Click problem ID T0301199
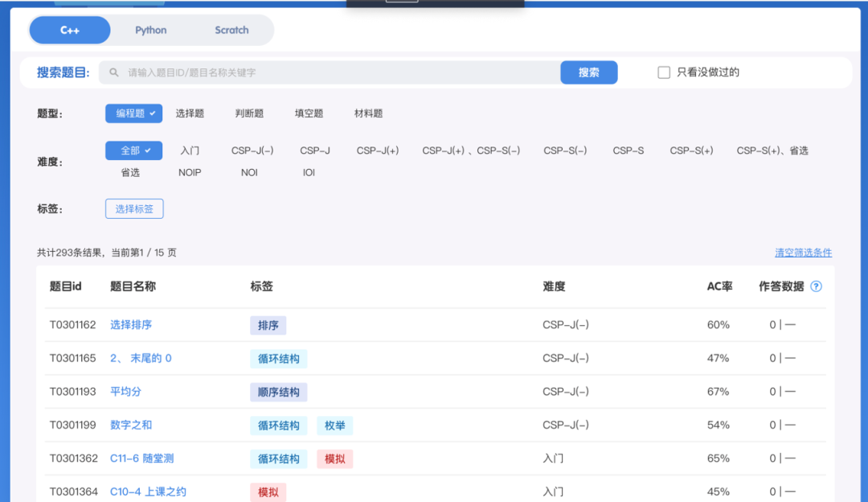The width and height of the screenshot is (868, 502). pos(72,425)
